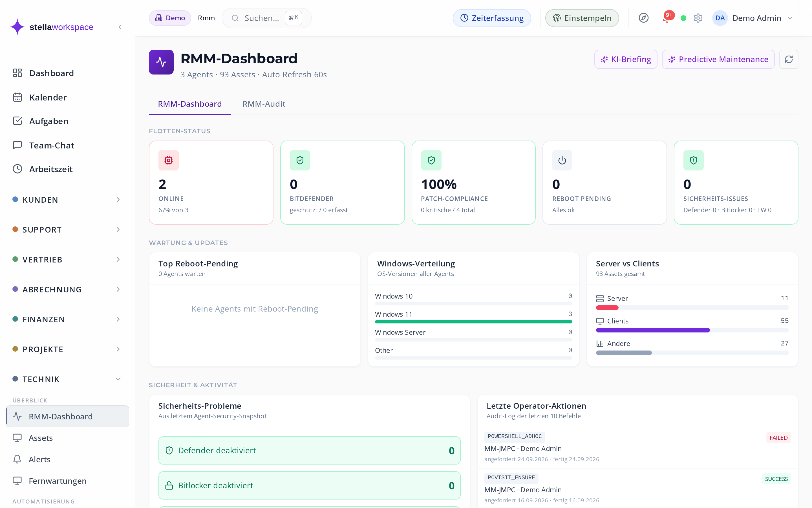Click the Rmm breadcrumb

[x=206, y=18]
